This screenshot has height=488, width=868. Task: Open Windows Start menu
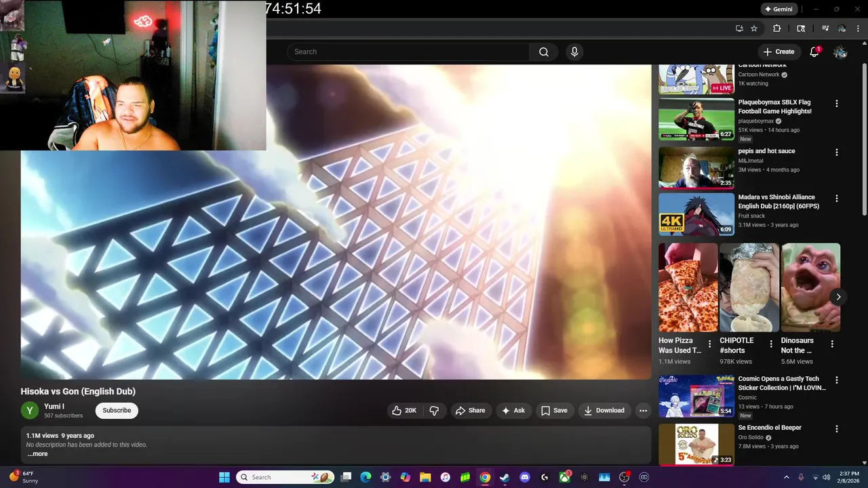tap(224, 477)
